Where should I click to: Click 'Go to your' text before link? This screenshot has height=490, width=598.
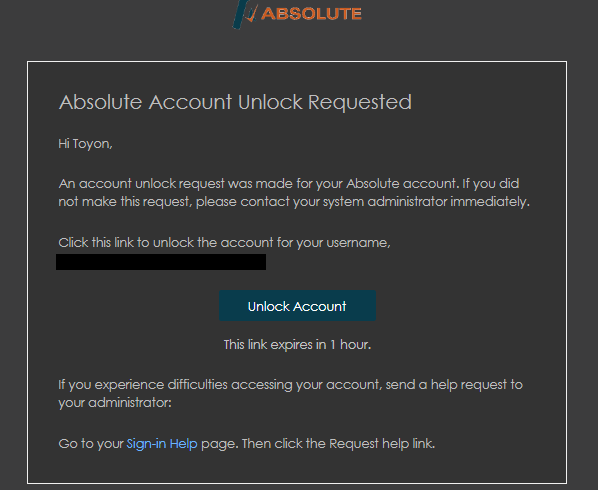pos(91,443)
